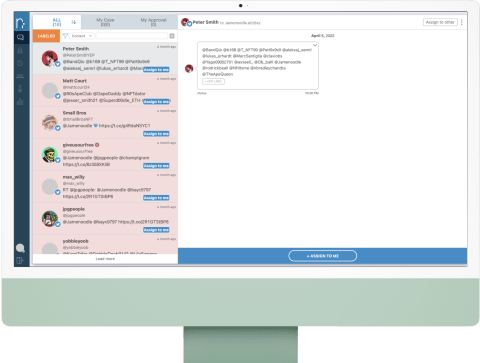This screenshot has width=480, height=363.
Task: Click sender avatar beside the message bubble
Action: [x=189, y=68]
